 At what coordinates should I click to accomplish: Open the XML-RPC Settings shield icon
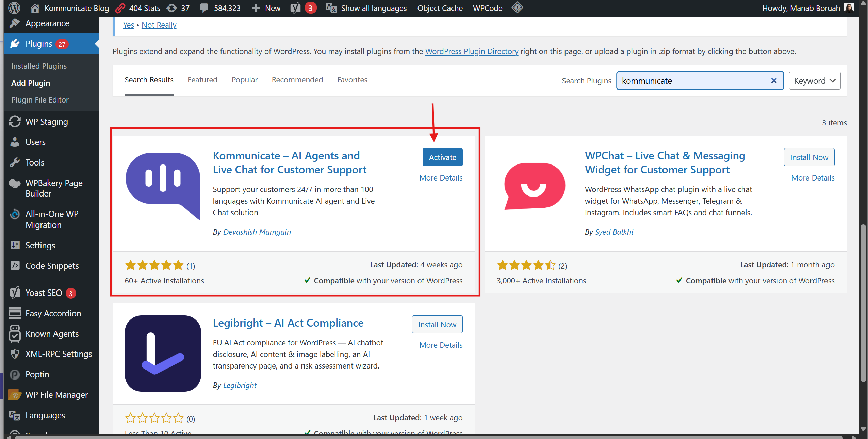click(15, 354)
